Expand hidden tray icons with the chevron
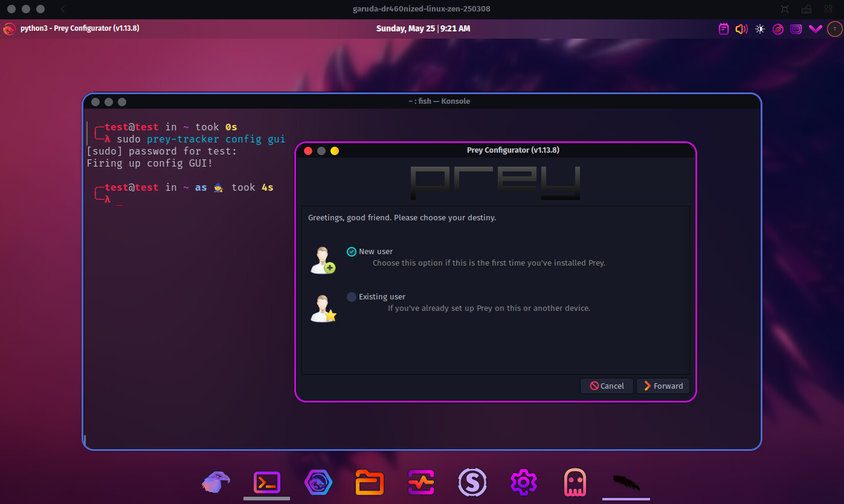The height and width of the screenshot is (504, 844). 816,28
